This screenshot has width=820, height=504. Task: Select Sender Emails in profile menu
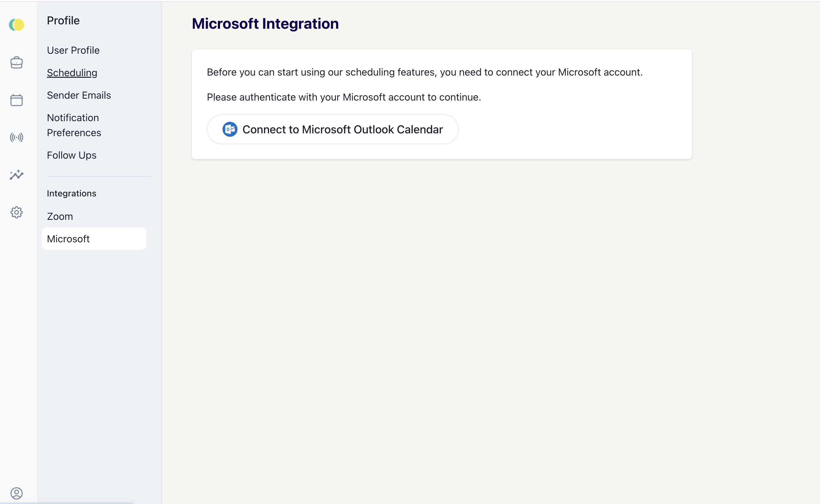coord(79,95)
